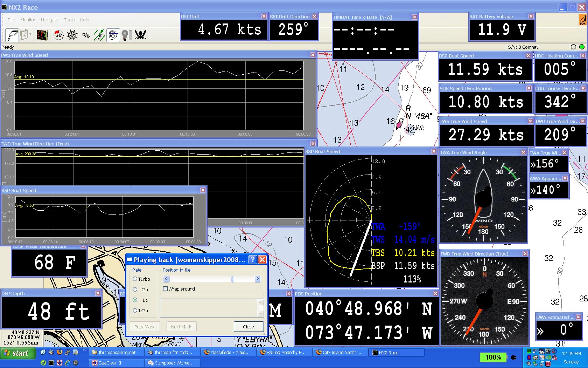Click the percent symbol toolbar icon
588x368 pixels.
[x=86, y=35]
